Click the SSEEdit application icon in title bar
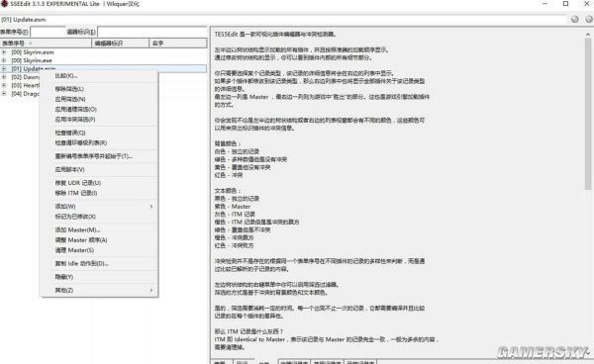Screen dimensions: 594x364 click(4, 4)
